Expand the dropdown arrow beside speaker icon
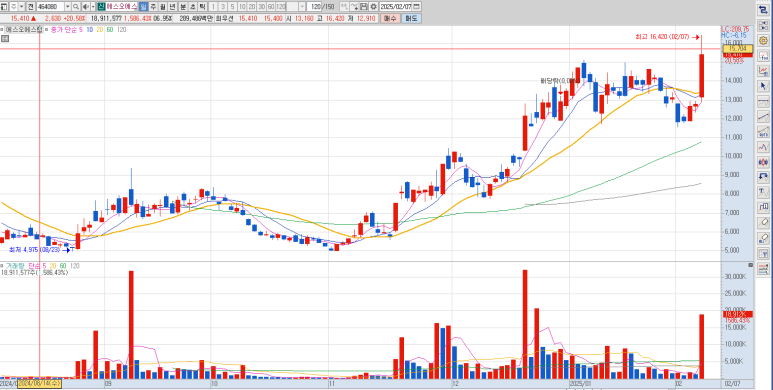773x390 pixels. pyautogui.click(x=93, y=6)
